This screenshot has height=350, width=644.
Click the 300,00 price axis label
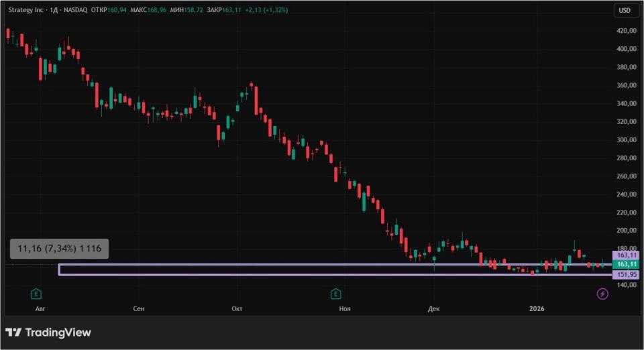[627, 140]
